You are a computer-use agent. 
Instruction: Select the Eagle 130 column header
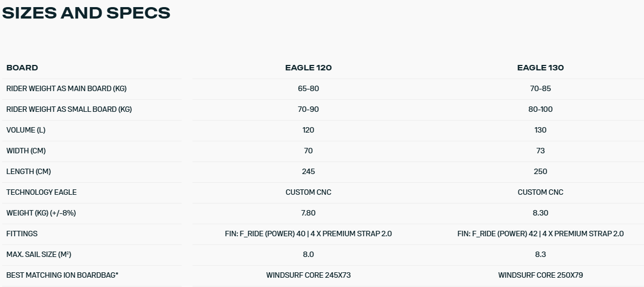(540, 68)
